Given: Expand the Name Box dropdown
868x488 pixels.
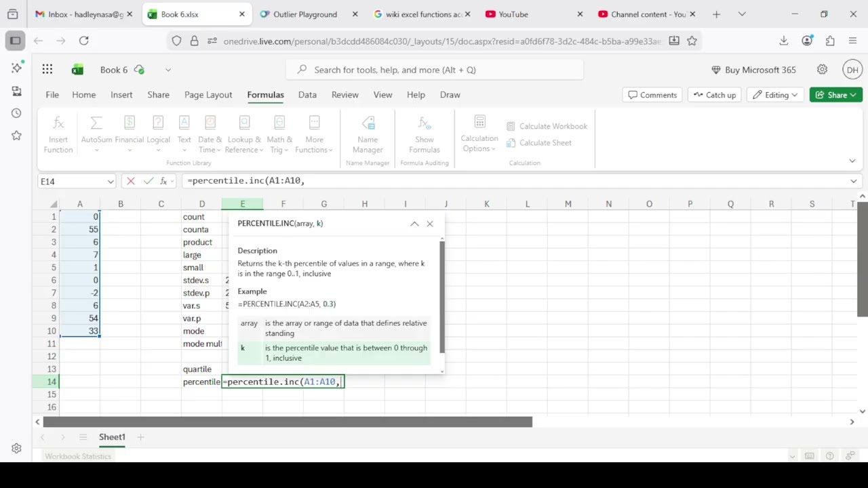Looking at the screenshot, I should (111, 182).
